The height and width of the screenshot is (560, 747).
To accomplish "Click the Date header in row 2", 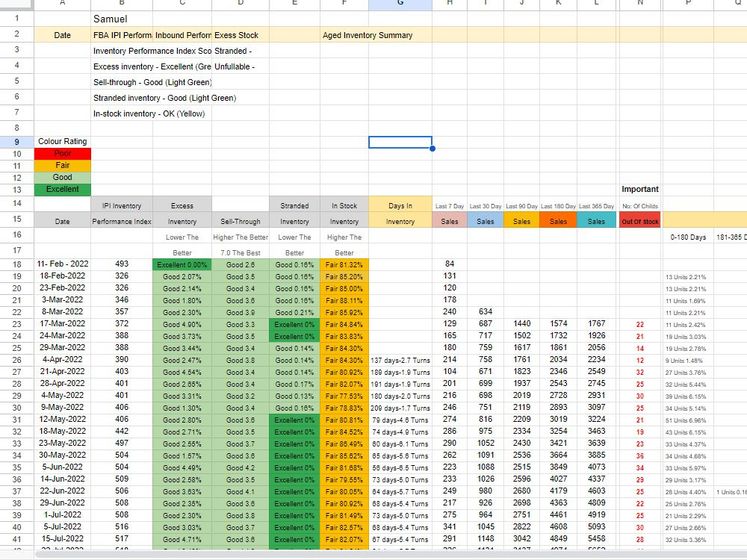I will (63, 35).
